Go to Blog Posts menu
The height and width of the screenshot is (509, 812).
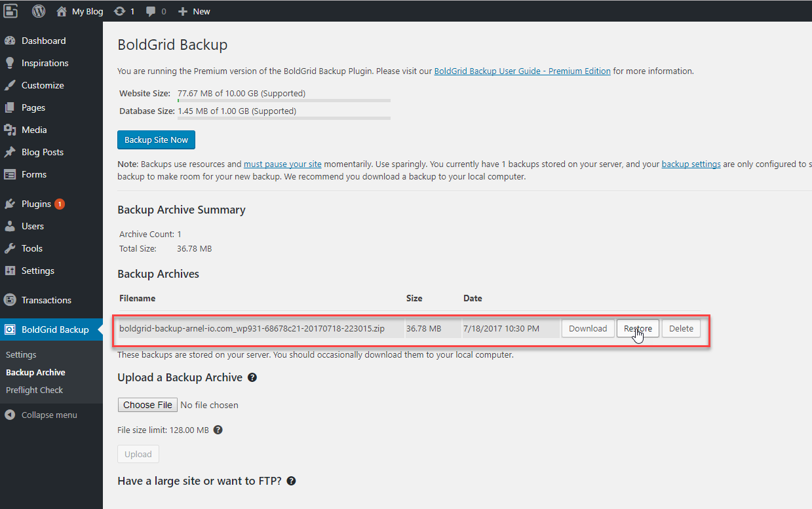(51, 152)
